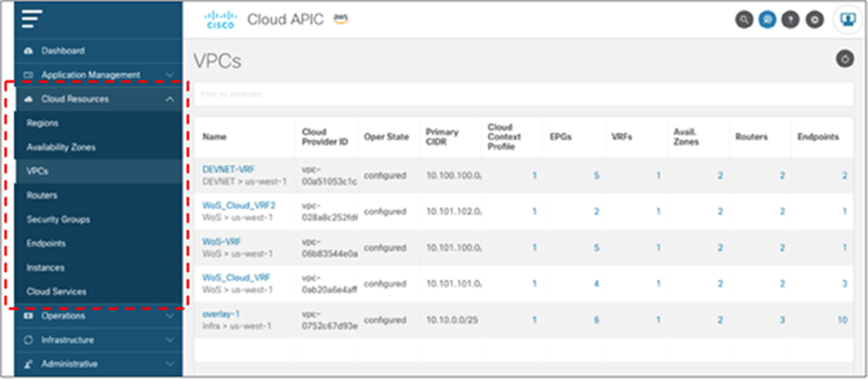The height and width of the screenshot is (379, 868).
Task: Click the Cloud Context Profile column header
Action: tap(505, 136)
